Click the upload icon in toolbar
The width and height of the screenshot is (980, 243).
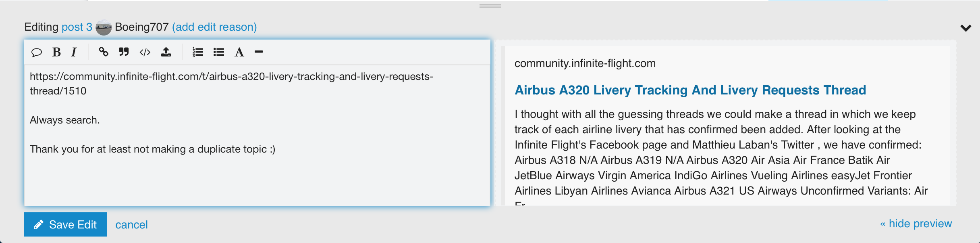coord(166,52)
